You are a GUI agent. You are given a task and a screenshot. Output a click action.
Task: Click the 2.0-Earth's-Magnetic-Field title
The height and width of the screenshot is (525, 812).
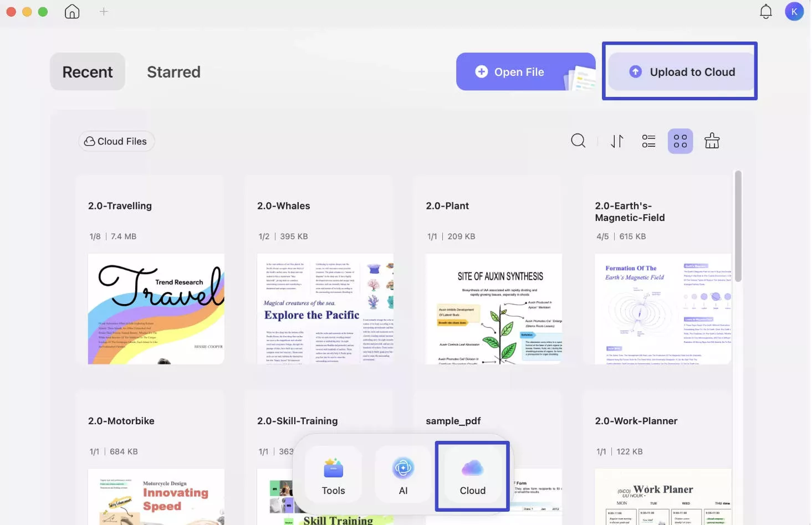[x=630, y=212]
